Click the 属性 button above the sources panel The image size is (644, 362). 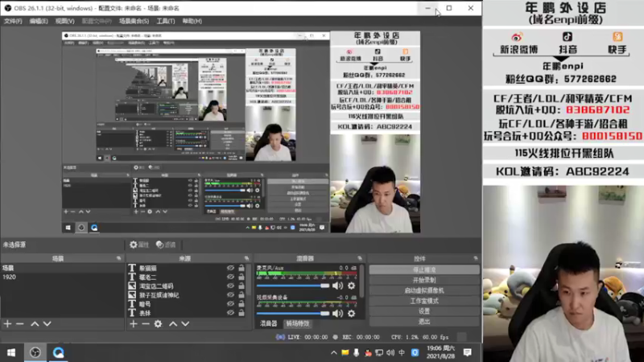139,245
